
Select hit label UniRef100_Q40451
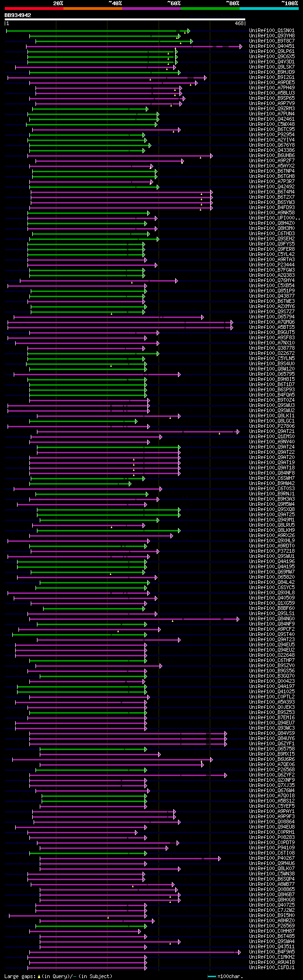(272, 46)
